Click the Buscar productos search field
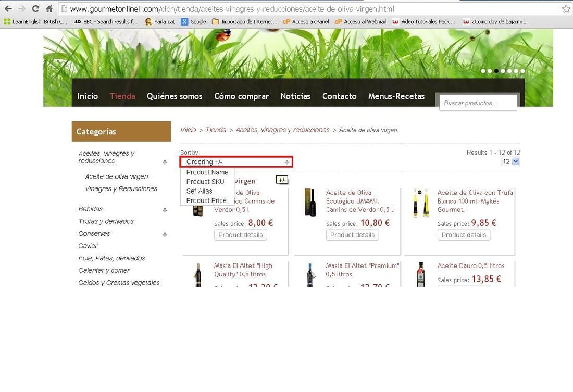573x392 pixels. click(x=478, y=103)
